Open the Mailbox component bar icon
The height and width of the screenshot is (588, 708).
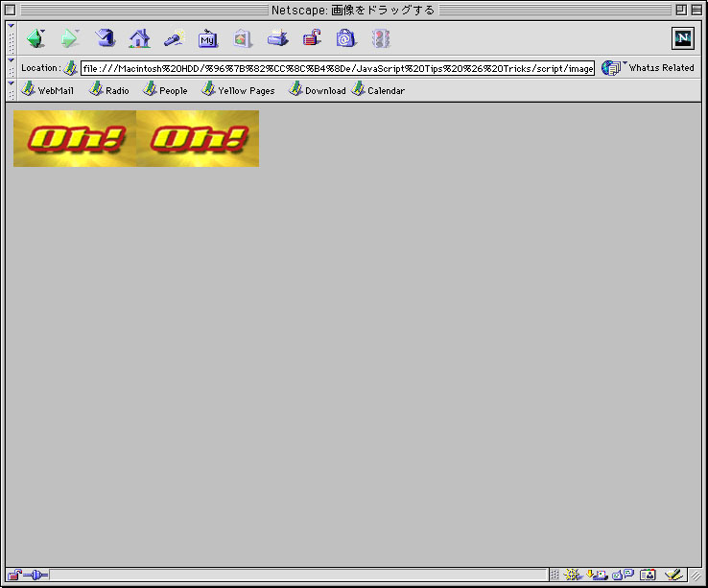point(597,575)
